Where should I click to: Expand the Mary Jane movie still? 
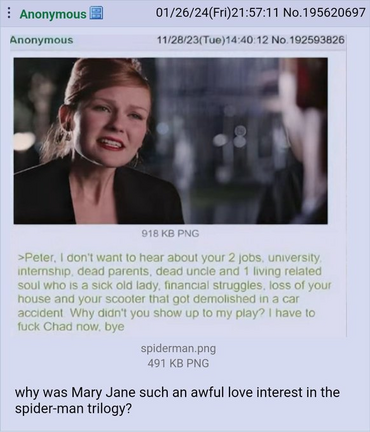(170, 141)
